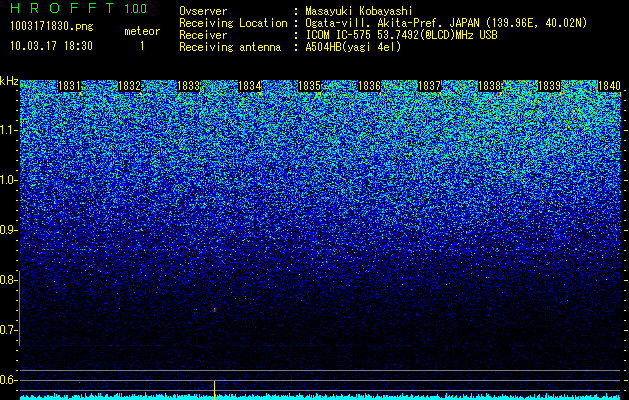Click the file name 1003171830.png
This screenshot has height=400, width=629.
pos(52,27)
